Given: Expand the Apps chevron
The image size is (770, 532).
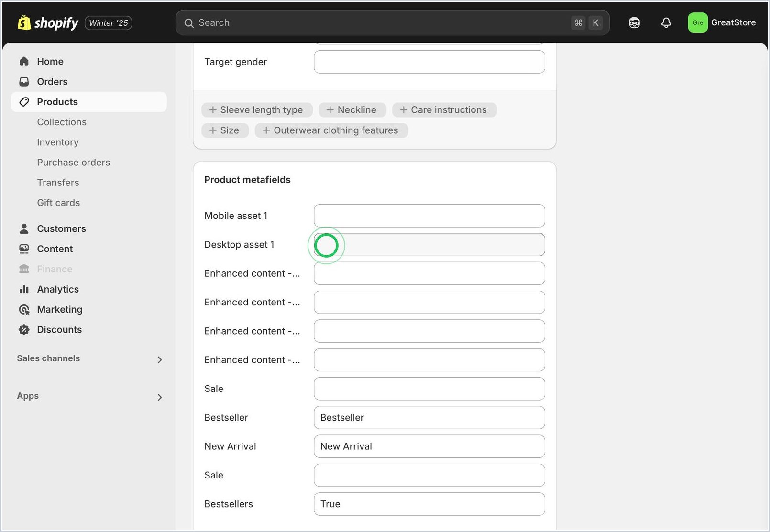Looking at the screenshot, I should pyautogui.click(x=160, y=397).
